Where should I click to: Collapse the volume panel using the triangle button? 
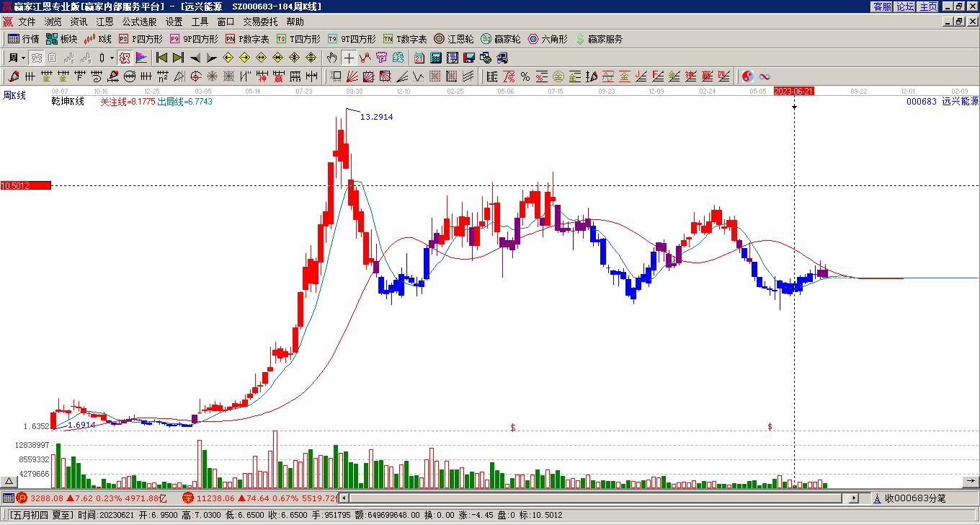click(x=9, y=481)
